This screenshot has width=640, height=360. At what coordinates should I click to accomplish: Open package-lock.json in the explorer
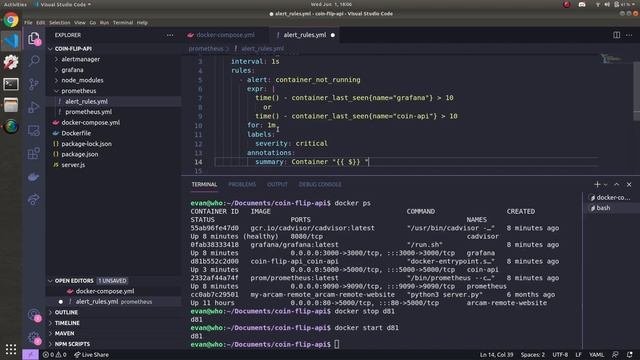pos(87,144)
